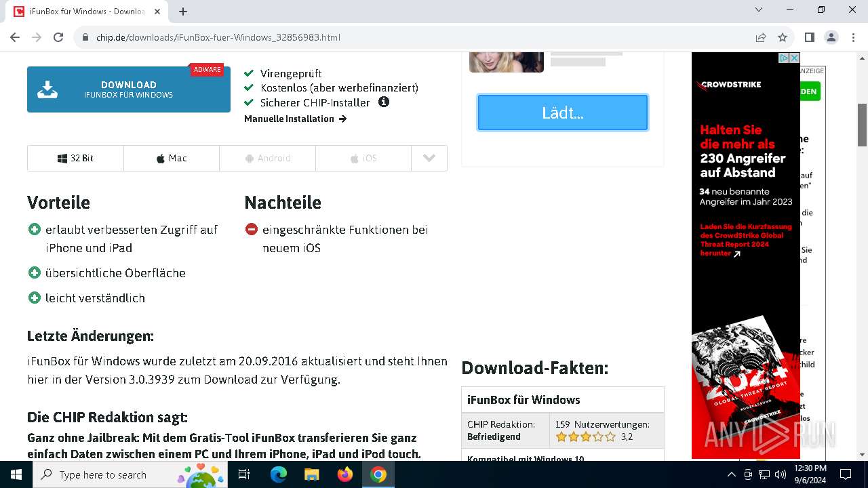Click 'Kostenlos (aber werbefinanziert)' text
Screen dimensions: 868x488
click(x=339, y=88)
